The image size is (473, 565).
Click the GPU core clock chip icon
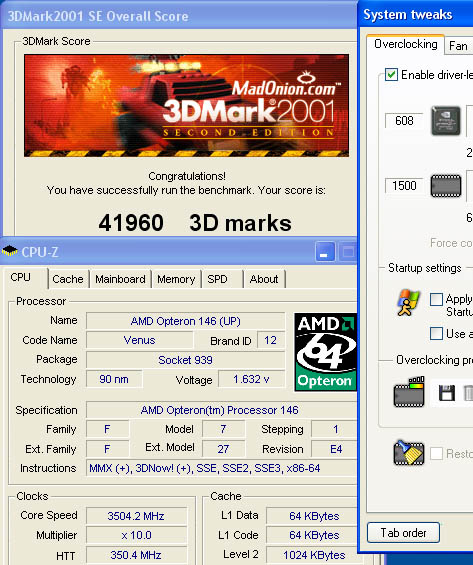click(x=446, y=121)
